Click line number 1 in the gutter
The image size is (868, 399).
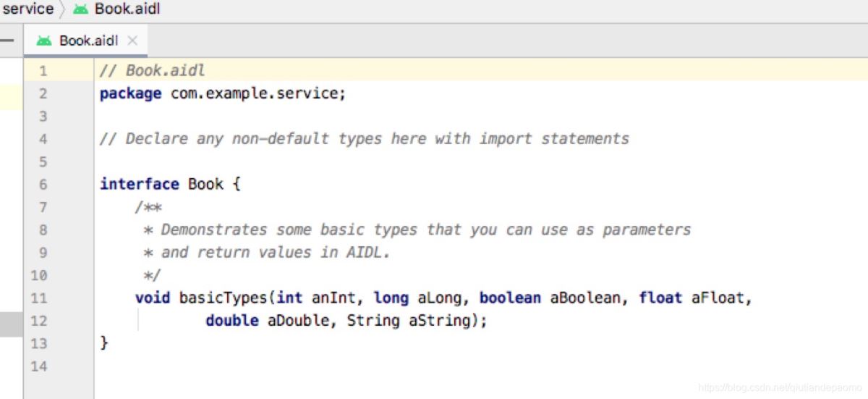[43, 71]
